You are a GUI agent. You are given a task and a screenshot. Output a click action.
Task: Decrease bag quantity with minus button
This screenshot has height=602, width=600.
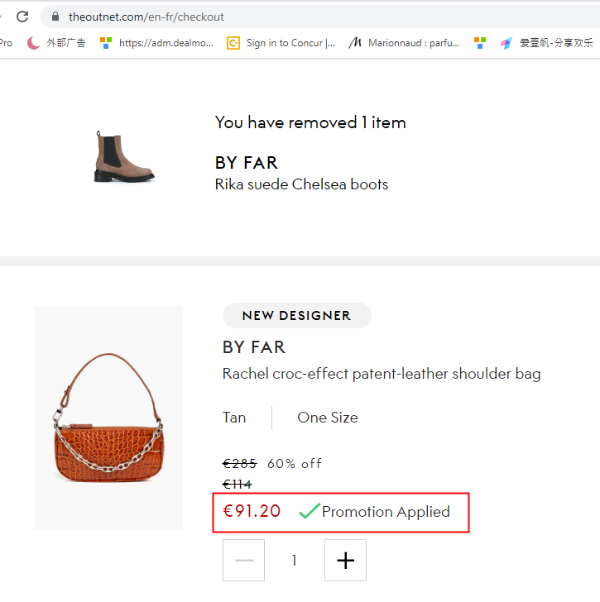click(x=243, y=560)
